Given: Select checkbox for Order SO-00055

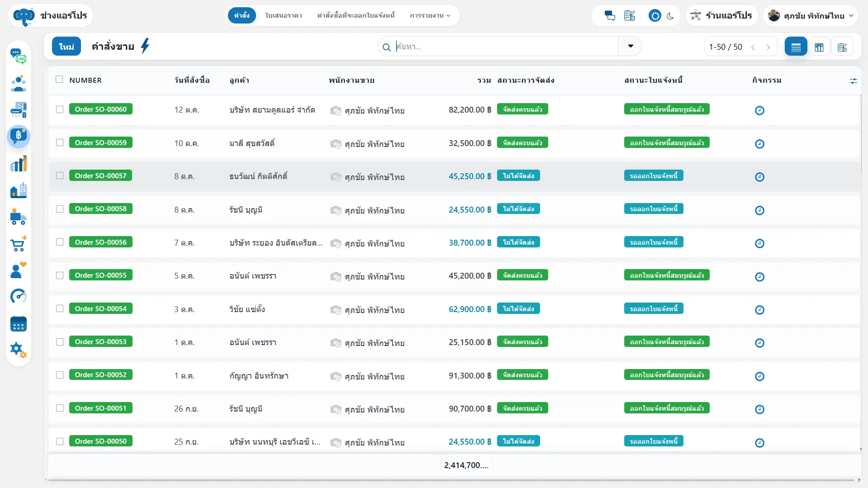Looking at the screenshot, I should click(60, 275).
